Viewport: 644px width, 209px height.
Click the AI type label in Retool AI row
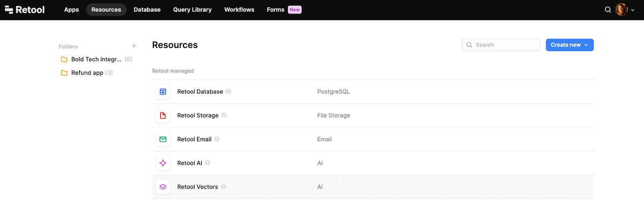point(320,163)
